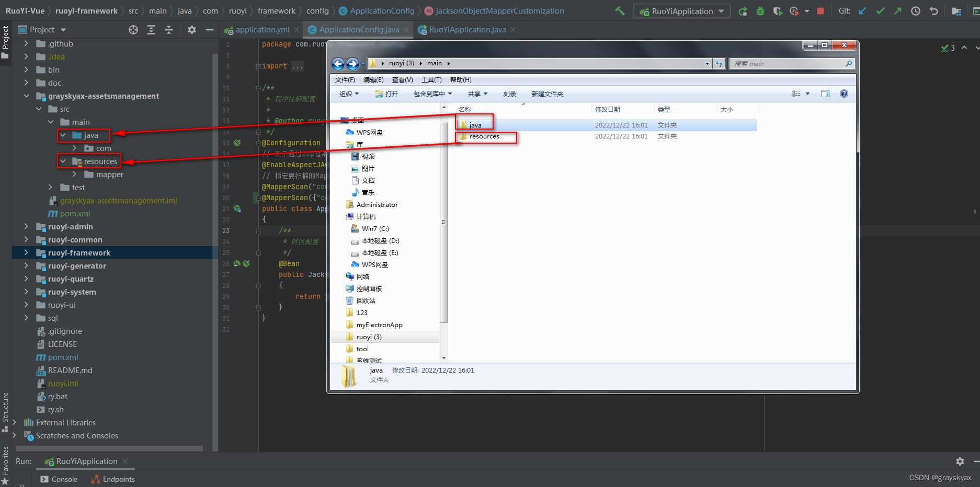Open RuoYiApplication run configuration dropdown
Image resolution: width=980 pixels, height=487 pixels.
click(x=682, y=11)
